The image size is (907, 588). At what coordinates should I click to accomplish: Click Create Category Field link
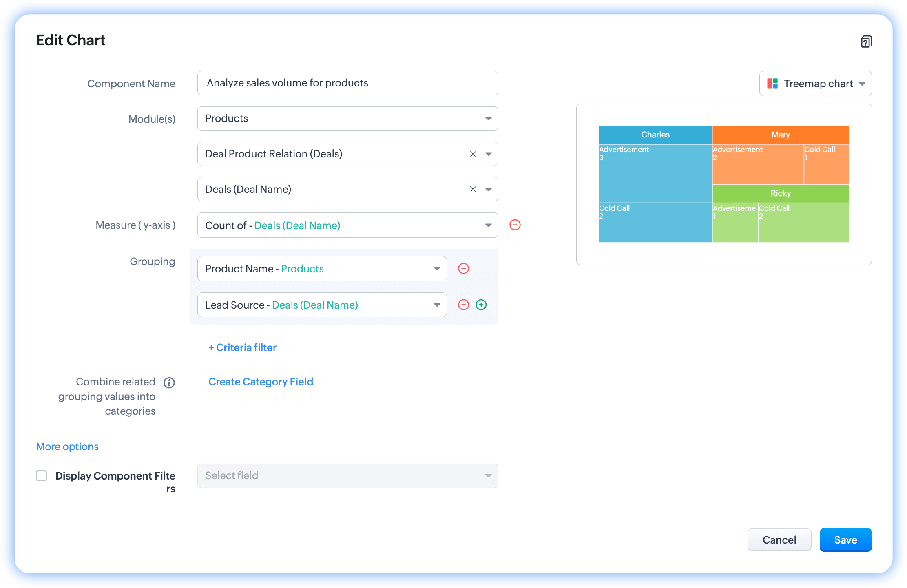click(x=261, y=382)
